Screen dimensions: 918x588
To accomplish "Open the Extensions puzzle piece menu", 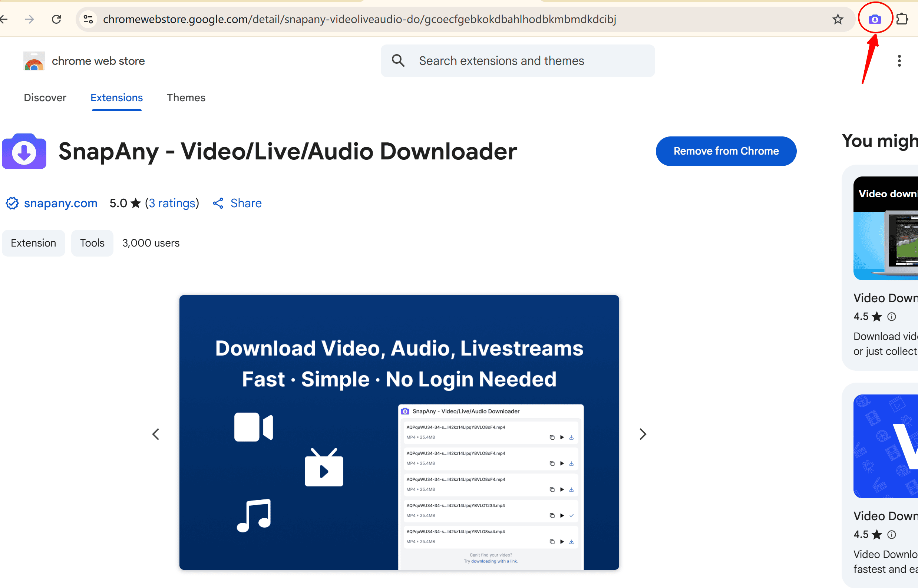I will coord(902,19).
